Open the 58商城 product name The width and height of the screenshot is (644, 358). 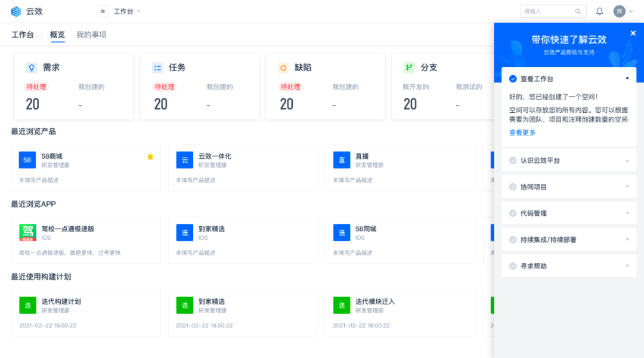(x=52, y=156)
